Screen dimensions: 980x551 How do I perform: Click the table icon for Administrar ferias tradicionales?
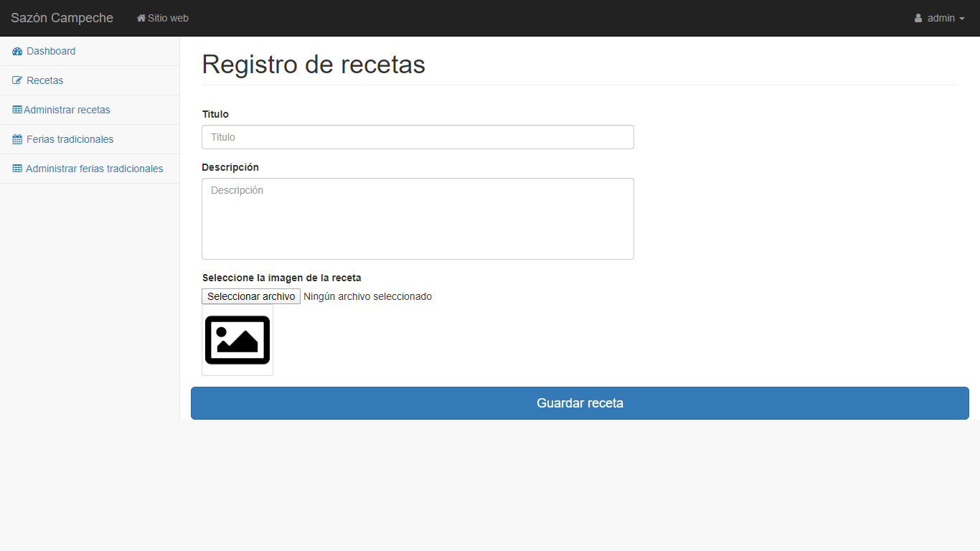(x=16, y=169)
